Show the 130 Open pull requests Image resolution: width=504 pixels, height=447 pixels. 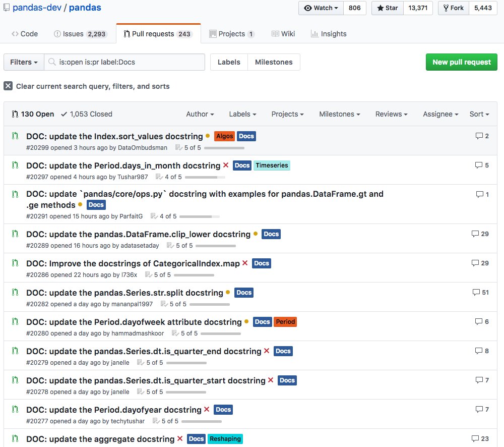[x=33, y=114]
